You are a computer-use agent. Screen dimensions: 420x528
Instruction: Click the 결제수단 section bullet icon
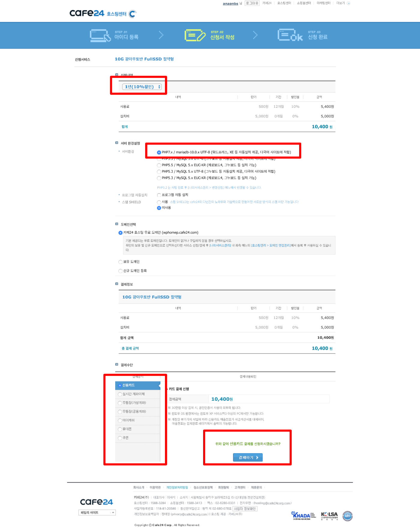pyautogui.click(x=117, y=365)
